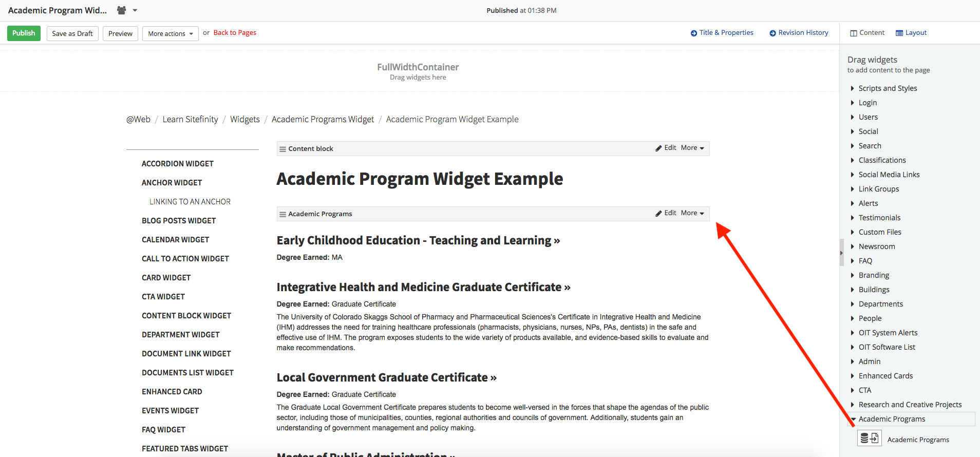
Task: Open CALENDAR WIDGET in left menu
Action: (176, 240)
